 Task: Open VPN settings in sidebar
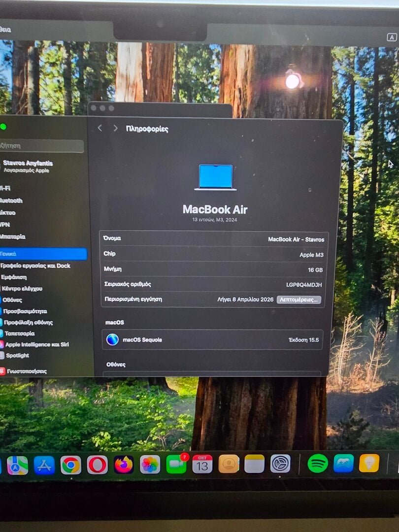(x=5, y=225)
